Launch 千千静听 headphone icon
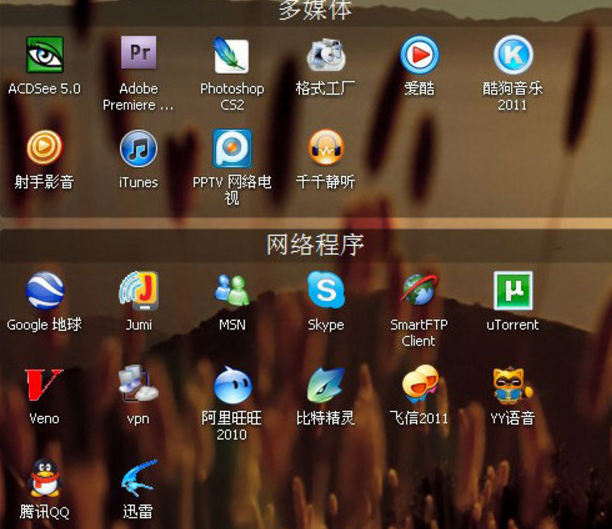Viewport: 612px width, 529px height. click(x=326, y=148)
